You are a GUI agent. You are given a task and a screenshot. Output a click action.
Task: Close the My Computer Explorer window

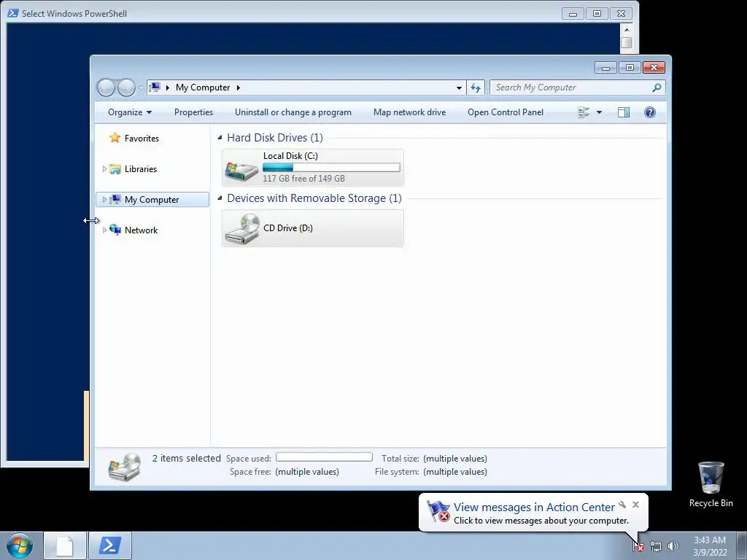click(x=654, y=68)
